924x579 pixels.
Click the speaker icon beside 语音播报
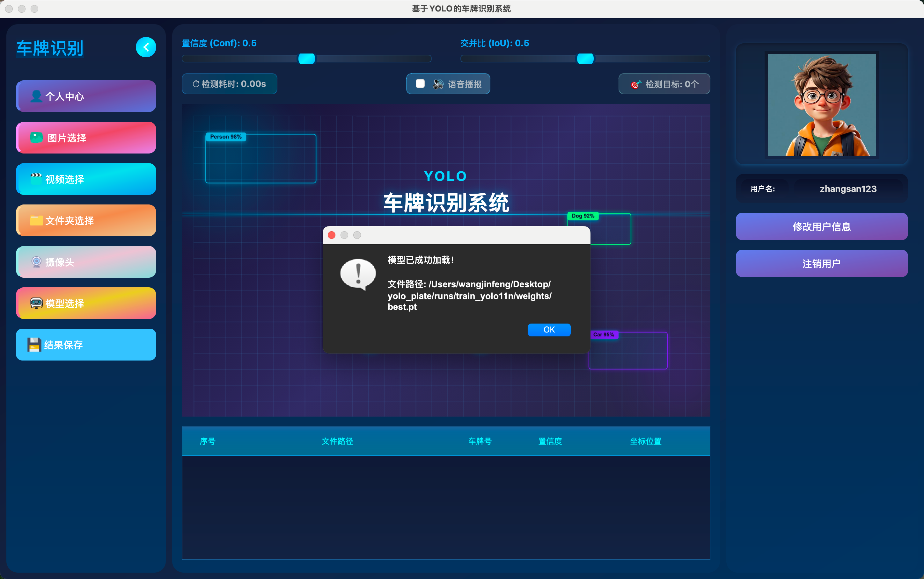[x=438, y=84]
